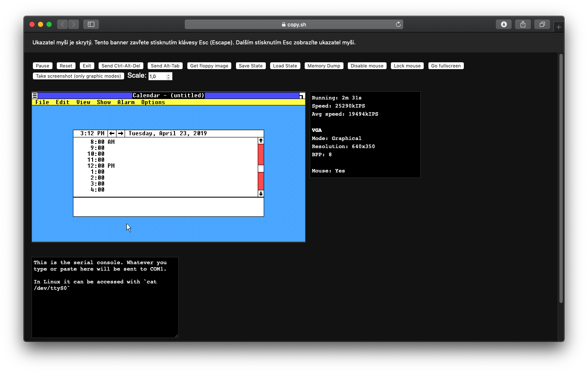Click the Lock mouse button
The width and height of the screenshot is (588, 373).
pyautogui.click(x=407, y=66)
